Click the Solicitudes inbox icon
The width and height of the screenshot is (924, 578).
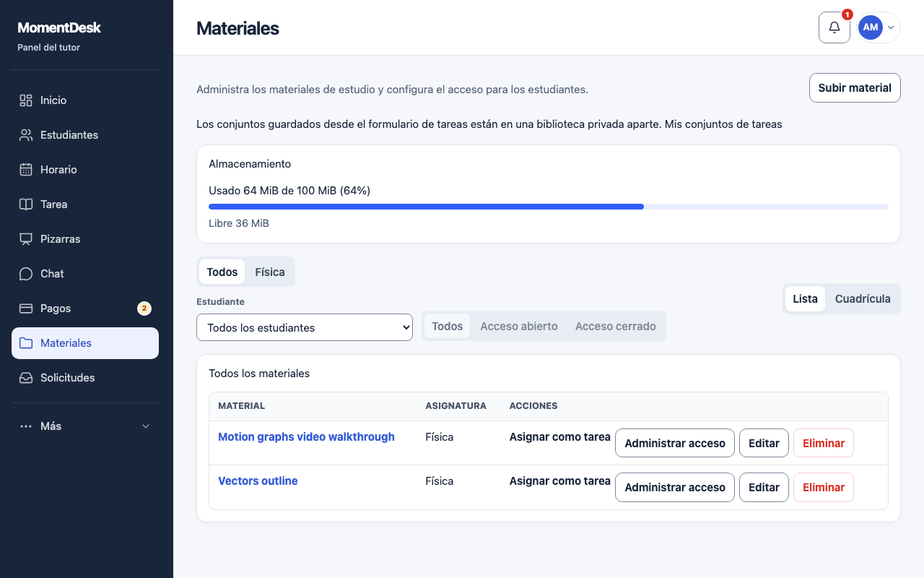[x=26, y=378]
